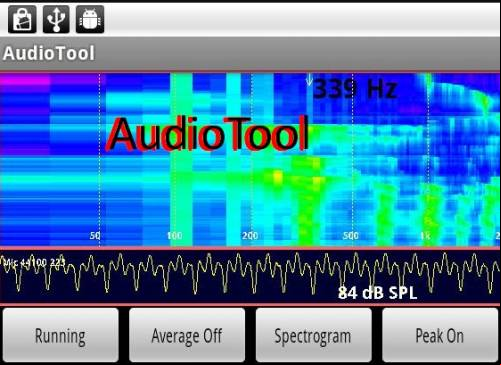Toggle the Average Off button
501x365 pixels.
pos(187,335)
